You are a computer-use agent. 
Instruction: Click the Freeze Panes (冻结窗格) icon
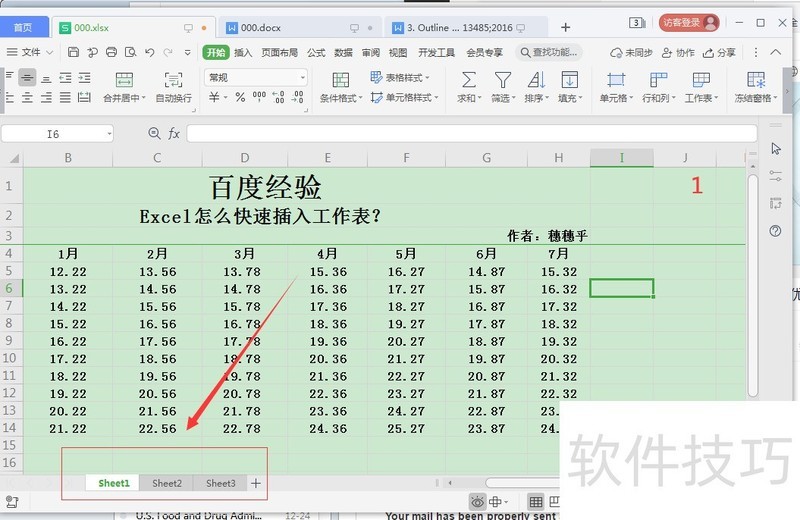[756, 80]
